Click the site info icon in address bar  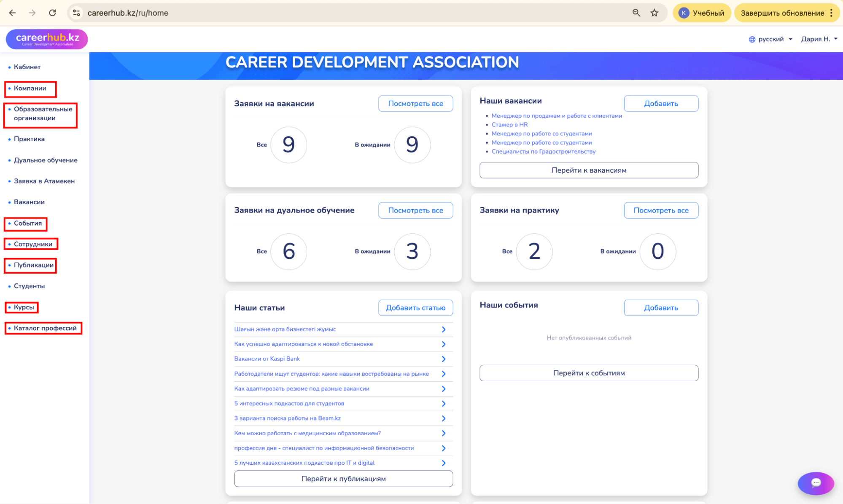pos(76,13)
